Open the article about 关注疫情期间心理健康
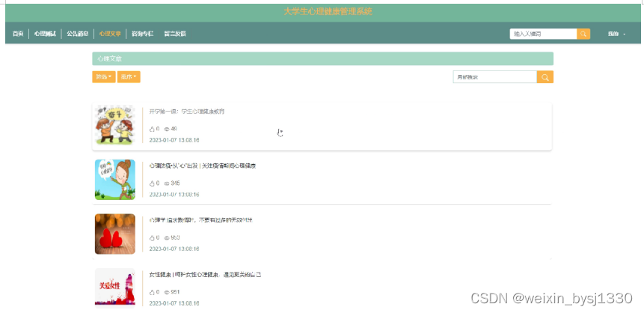644x313 pixels. pos(203,165)
